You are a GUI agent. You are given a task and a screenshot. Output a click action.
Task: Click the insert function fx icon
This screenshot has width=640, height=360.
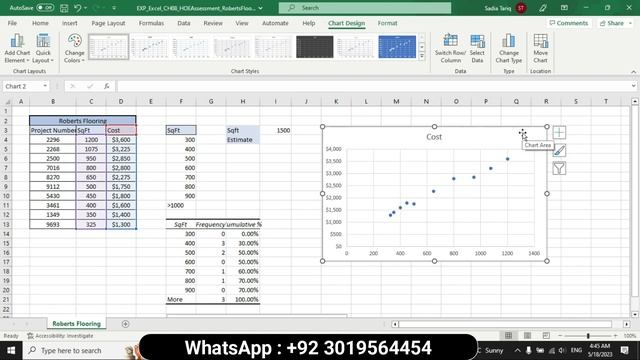[107, 86]
